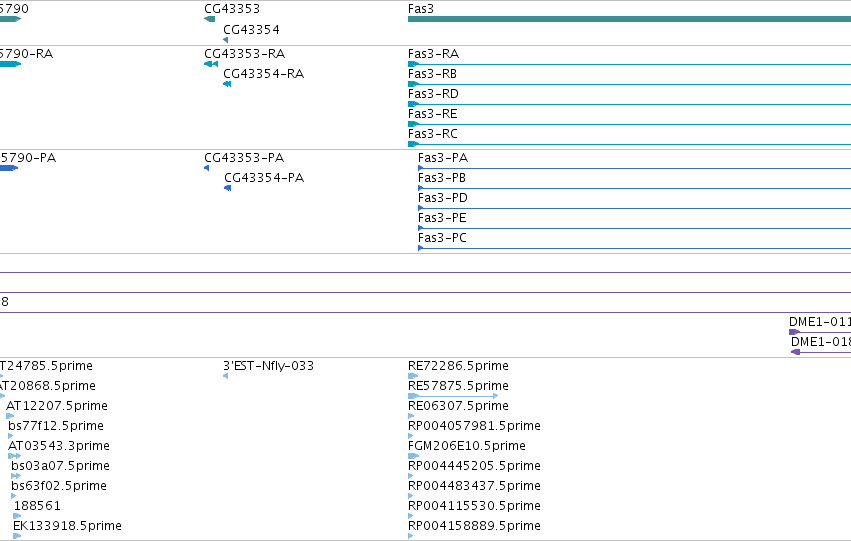
Task: Click CG43353-RA transcript label
Action: point(244,54)
